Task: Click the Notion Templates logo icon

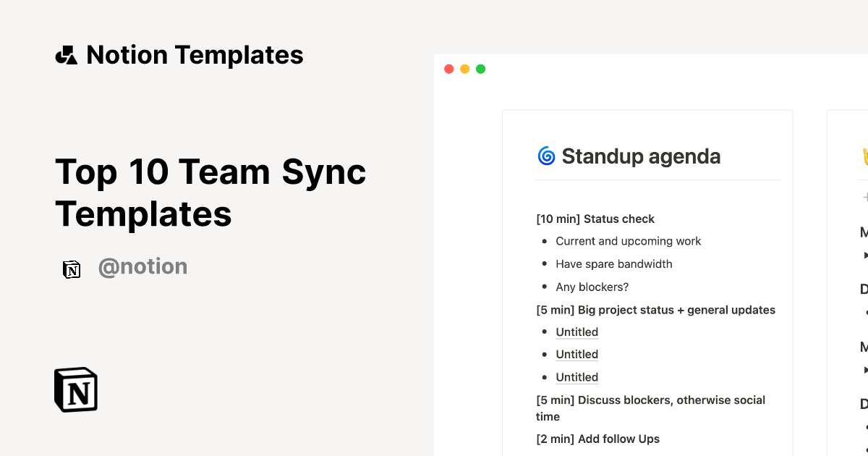Action: pyautogui.click(x=66, y=54)
